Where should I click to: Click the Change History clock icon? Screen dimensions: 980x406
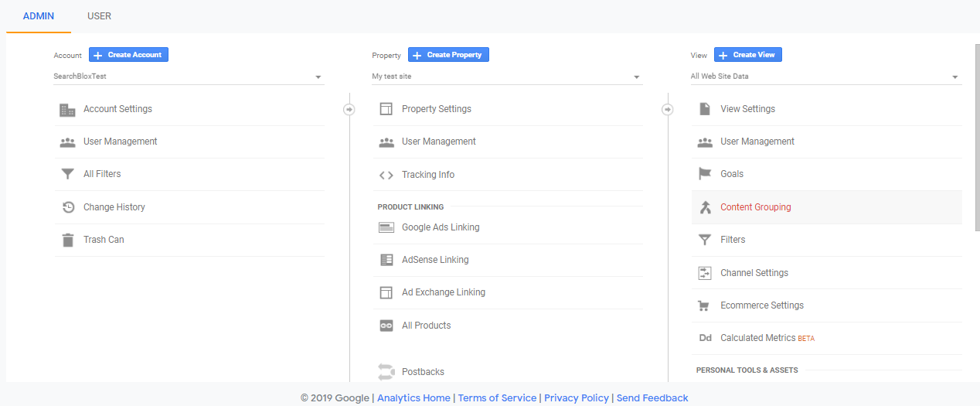coord(68,207)
